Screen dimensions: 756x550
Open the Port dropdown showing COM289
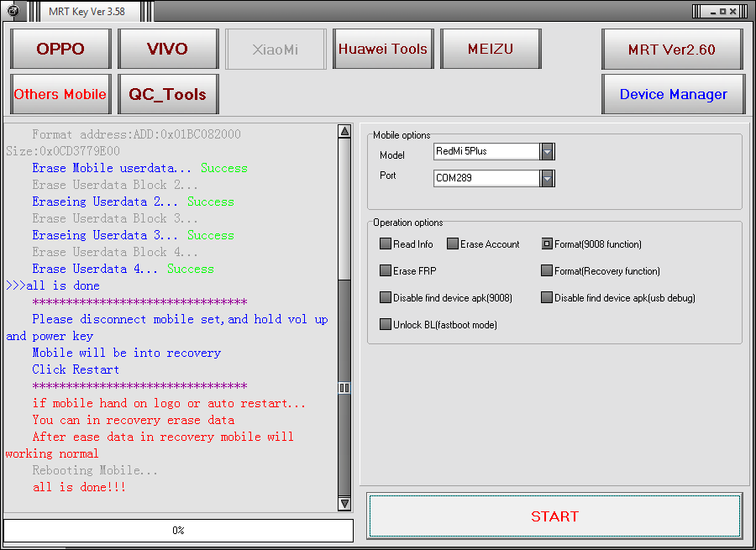point(547,178)
